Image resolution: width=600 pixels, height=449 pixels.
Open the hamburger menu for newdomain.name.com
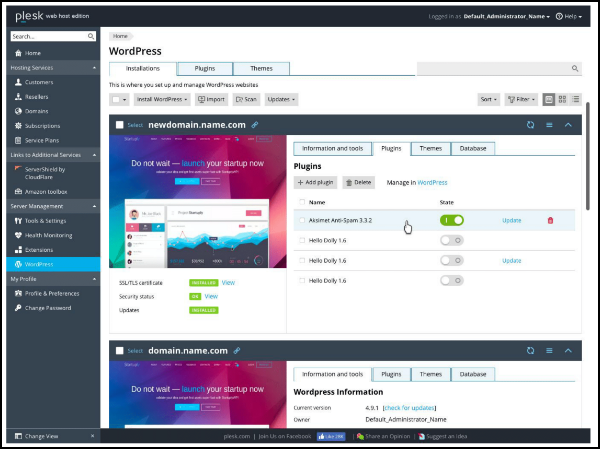coord(549,125)
